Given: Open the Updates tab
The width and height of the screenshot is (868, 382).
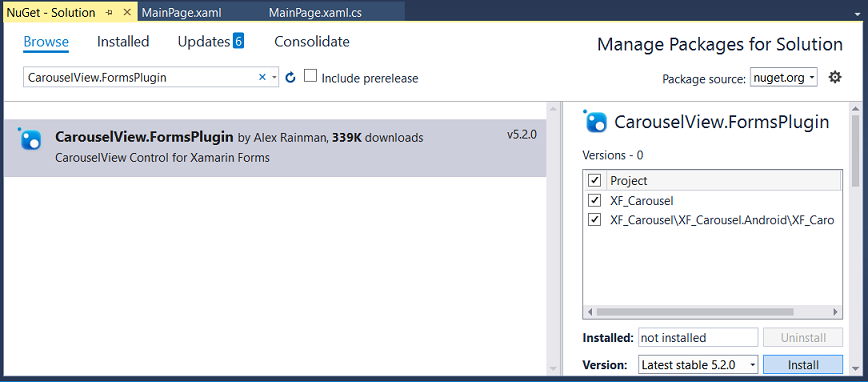Looking at the screenshot, I should 210,42.
